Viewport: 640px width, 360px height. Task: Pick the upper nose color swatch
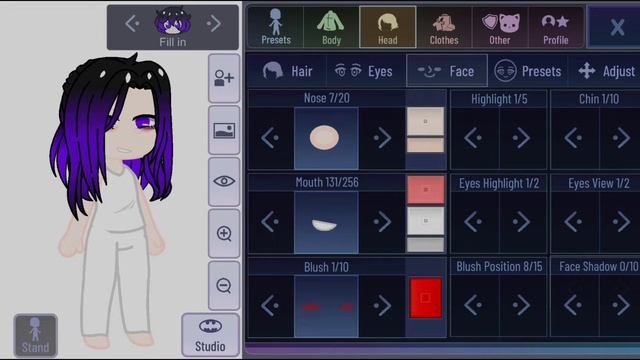point(425,121)
